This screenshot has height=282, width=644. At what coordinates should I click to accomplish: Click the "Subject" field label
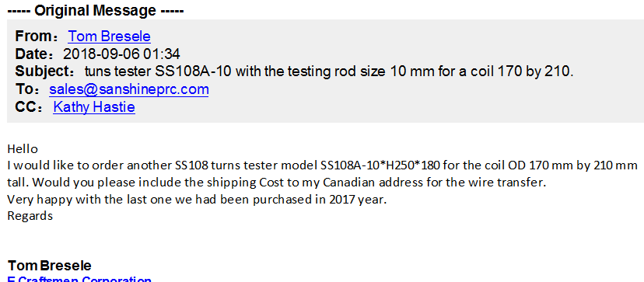[x=44, y=71]
